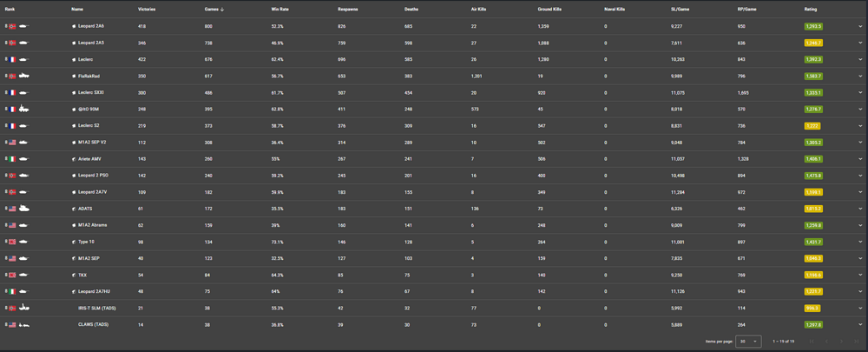Sort by the Naval Kills column header
868x352 pixels.
click(x=615, y=10)
